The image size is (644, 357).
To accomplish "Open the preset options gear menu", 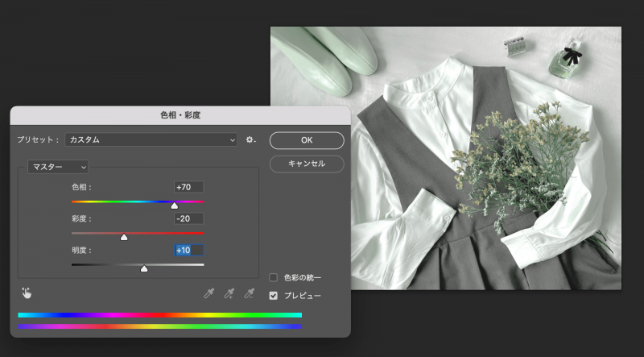I will tap(250, 139).
